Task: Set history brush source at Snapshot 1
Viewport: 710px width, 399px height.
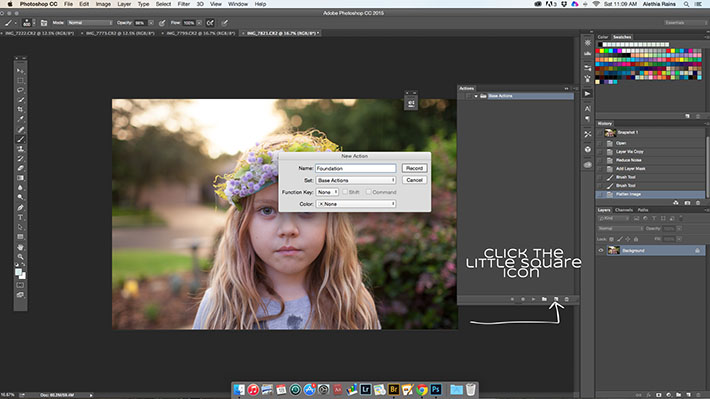Action: 600,133
